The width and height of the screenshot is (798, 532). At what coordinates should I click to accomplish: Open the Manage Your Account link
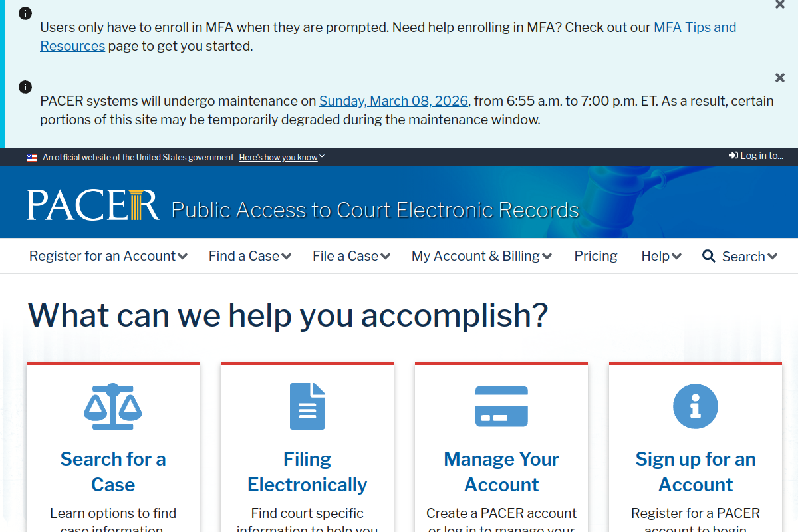pos(501,471)
